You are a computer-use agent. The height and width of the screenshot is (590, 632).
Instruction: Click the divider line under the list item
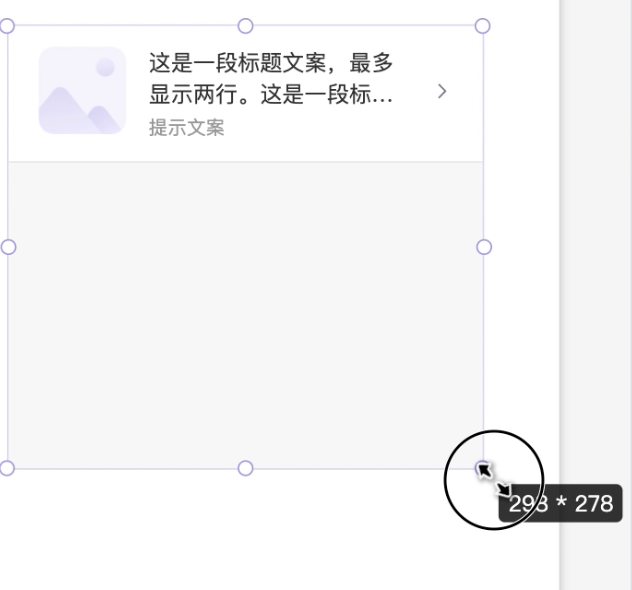click(x=245, y=162)
